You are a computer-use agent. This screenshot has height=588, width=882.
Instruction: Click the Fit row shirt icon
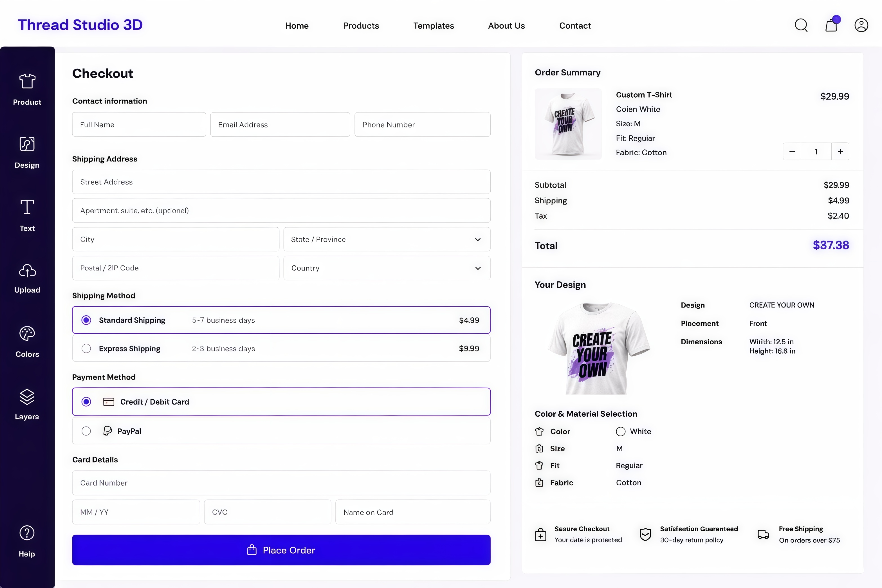[x=539, y=466]
